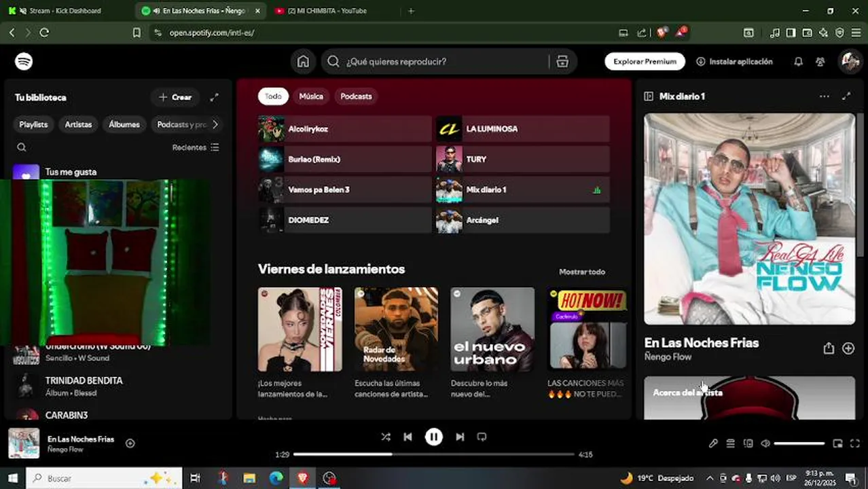Open Vamos pa Belen 3 tile
The width and height of the screenshot is (868, 489).
[x=345, y=190]
